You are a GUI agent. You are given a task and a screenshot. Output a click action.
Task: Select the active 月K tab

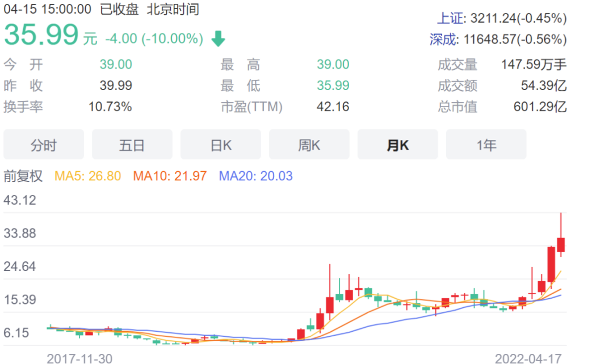tap(397, 145)
